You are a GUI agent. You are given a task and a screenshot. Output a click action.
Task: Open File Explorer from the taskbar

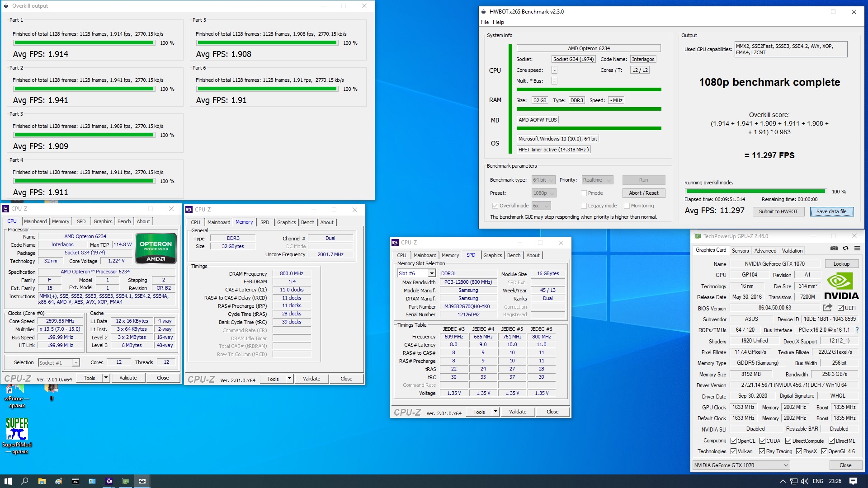(42, 481)
